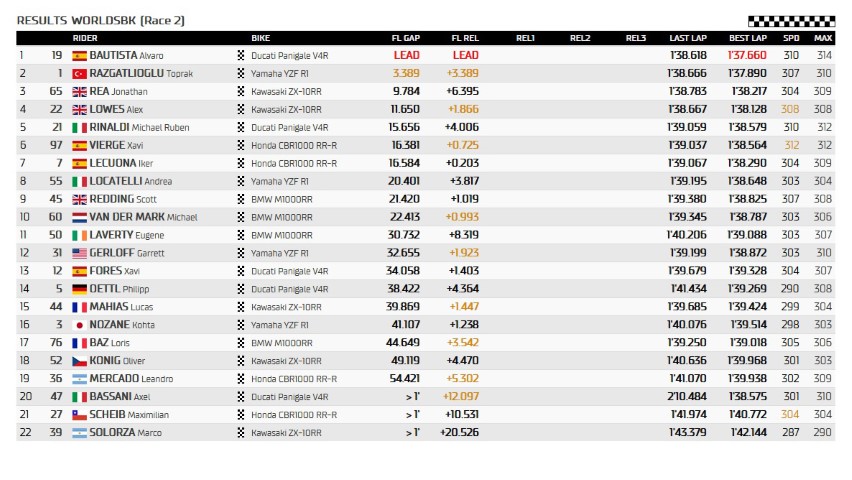Click the FL GAP column header

pyautogui.click(x=405, y=38)
